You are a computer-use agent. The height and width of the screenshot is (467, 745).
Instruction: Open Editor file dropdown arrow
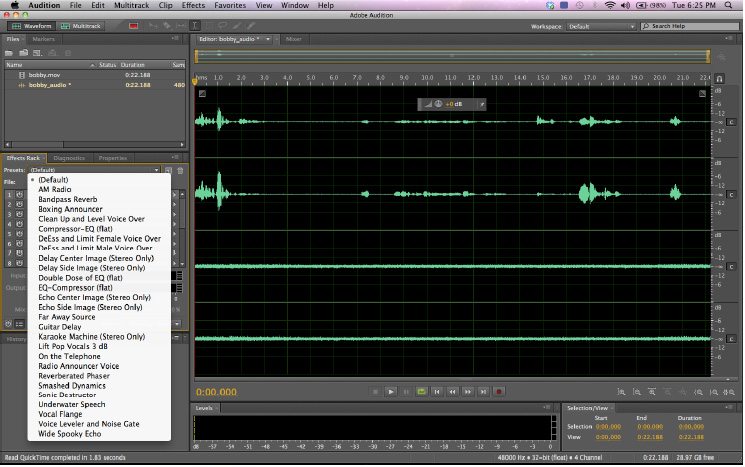click(x=268, y=39)
